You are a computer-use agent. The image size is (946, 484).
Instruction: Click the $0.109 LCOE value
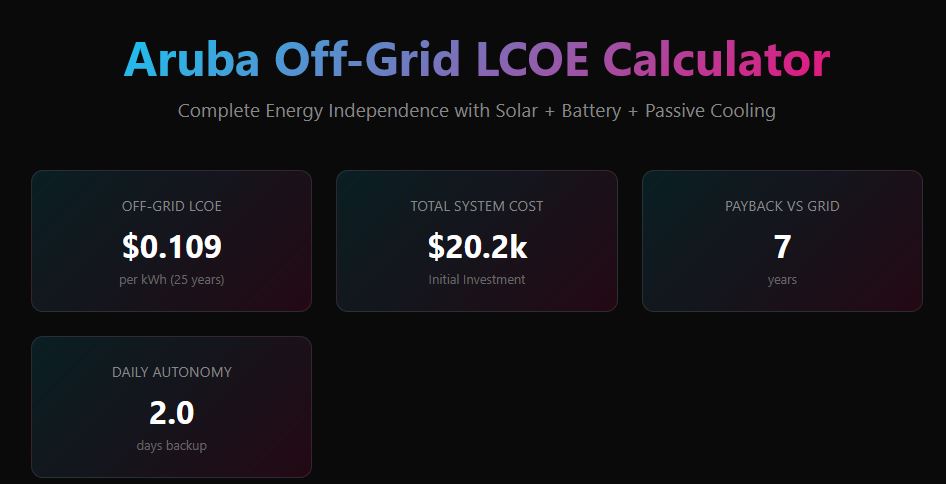tap(172, 247)
